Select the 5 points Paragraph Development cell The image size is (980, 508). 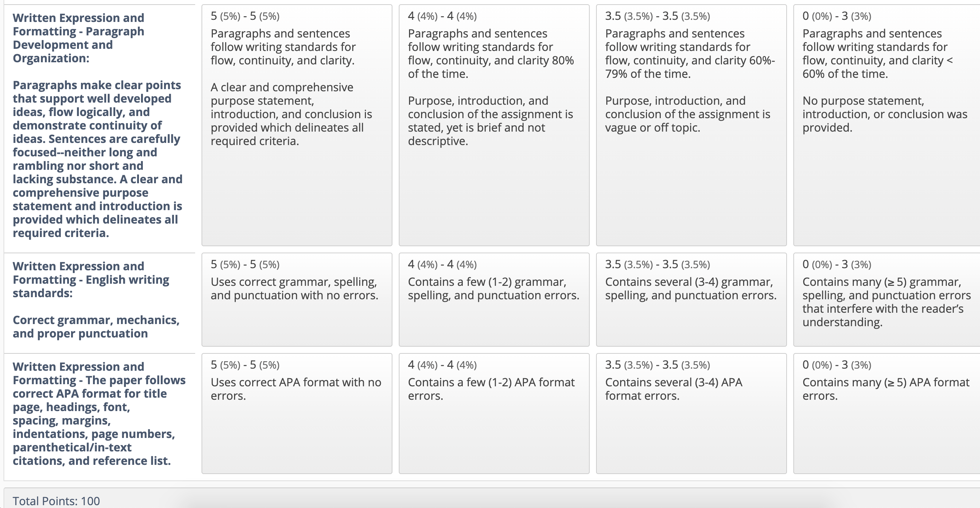pyautogui.click(x=297, y=125)
